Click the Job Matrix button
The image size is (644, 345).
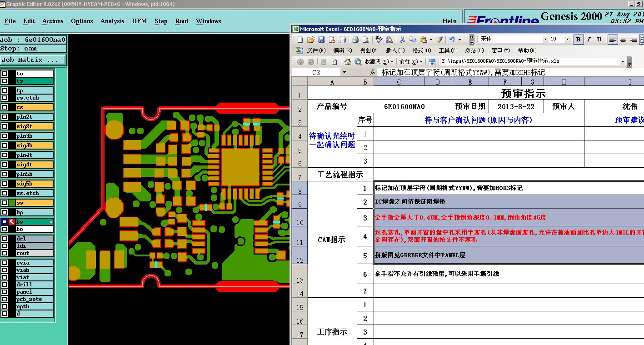click(33, 60)
